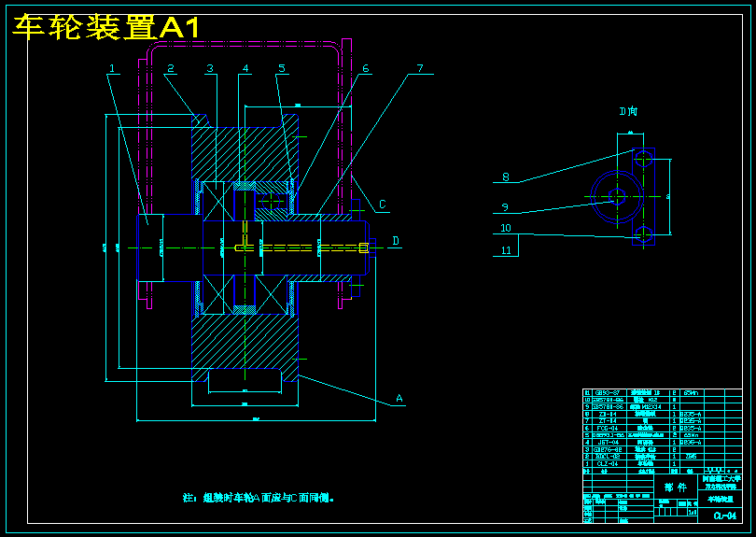Click the yellow title '车轮装置A1'
This screenshot has height=537, width=756.
click(x=106, y=27)
